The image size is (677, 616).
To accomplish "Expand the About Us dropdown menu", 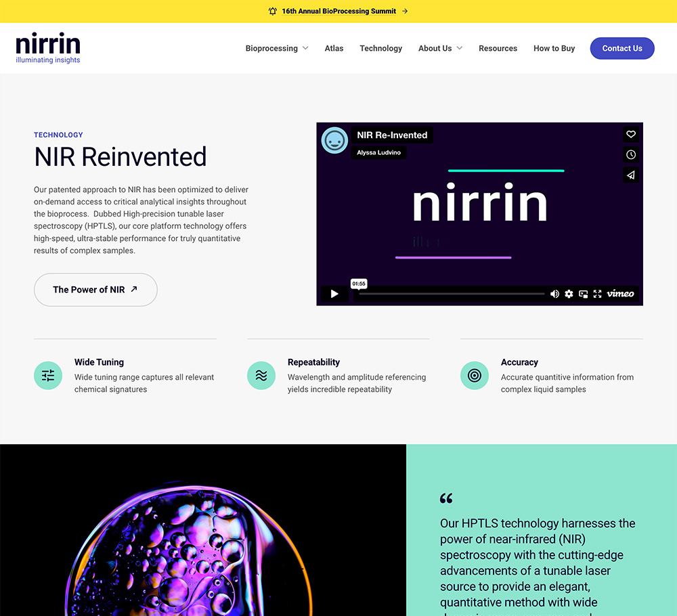I will pyautogui.click(x=440, y=49).
